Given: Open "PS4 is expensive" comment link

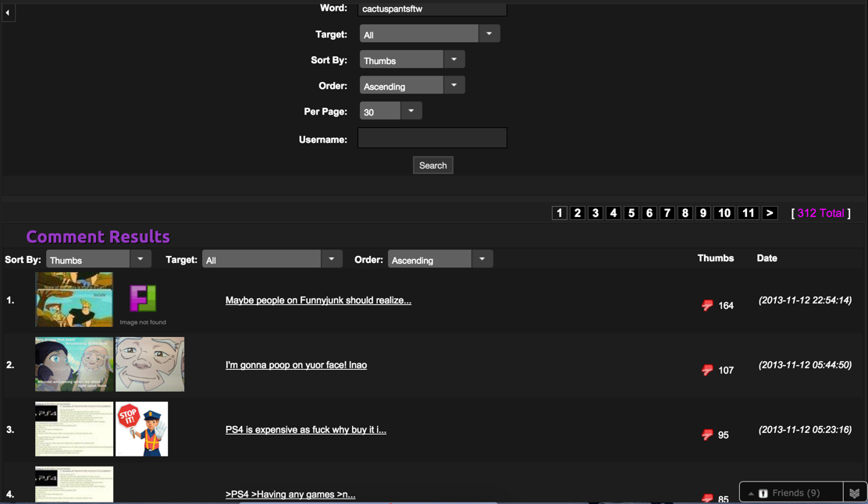Looking at the screenshot, I should pyautogui.click(x=305, y=430).
